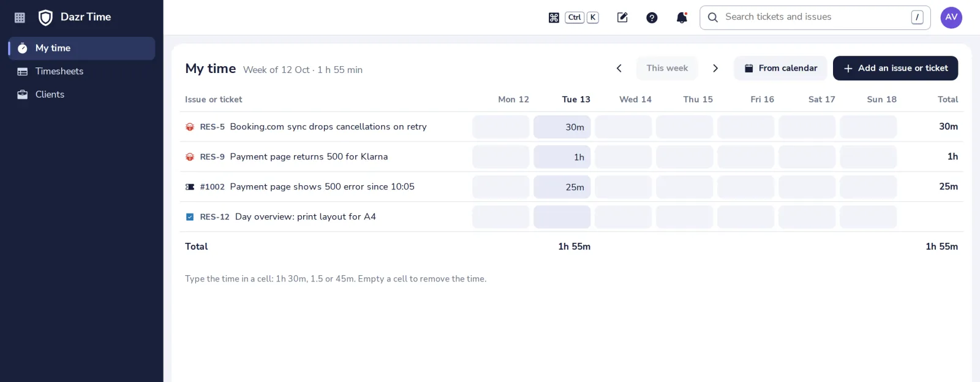
Task: Click the empty Tuesday cell for RES-12
Action: click(x=562, y=217)
